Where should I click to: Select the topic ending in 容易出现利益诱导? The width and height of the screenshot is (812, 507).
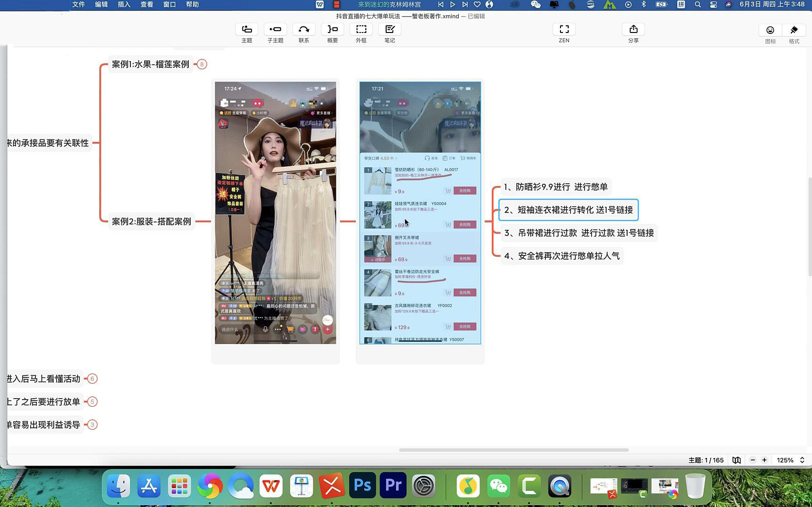[44, 425]
